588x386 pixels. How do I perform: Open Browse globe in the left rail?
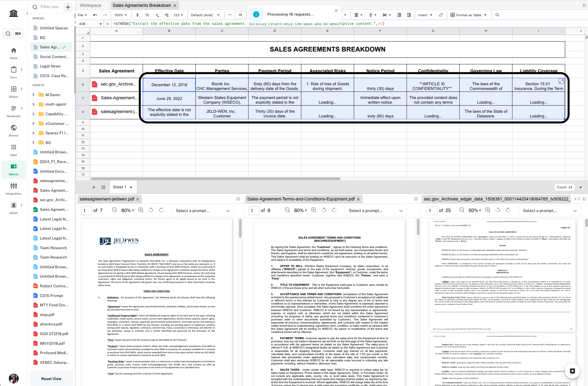13,130
